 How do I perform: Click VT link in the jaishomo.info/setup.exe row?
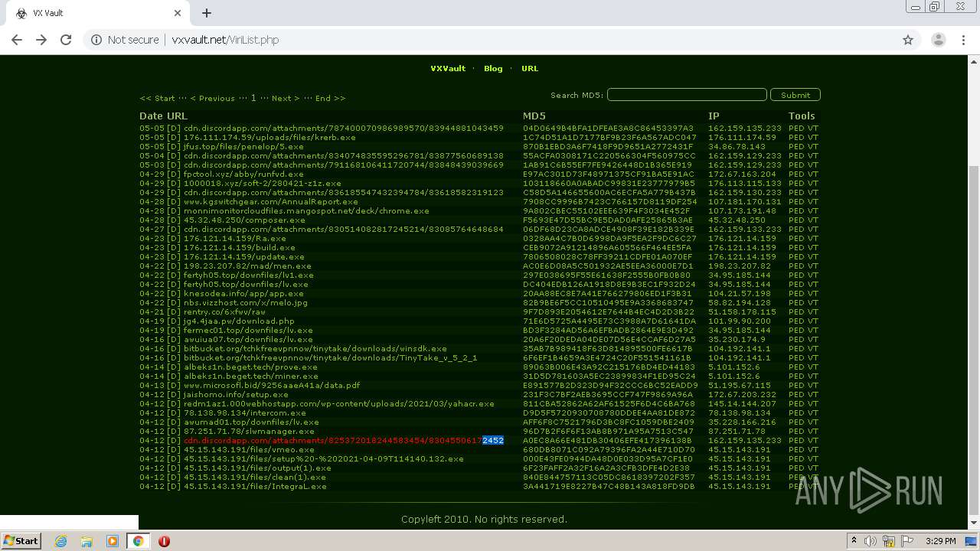pos(812,394)
